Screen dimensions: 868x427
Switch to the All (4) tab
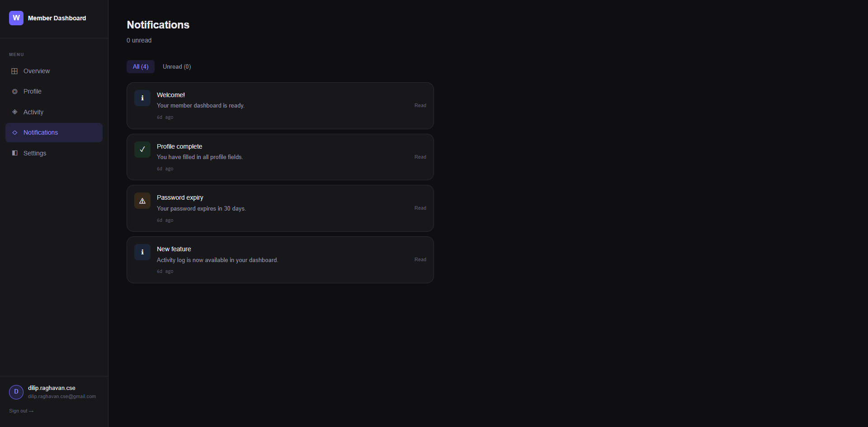(x=141, y=66)
